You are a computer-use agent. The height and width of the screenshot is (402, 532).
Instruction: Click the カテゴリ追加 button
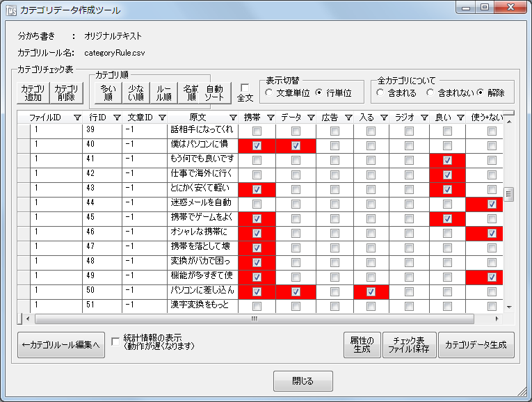33,93
